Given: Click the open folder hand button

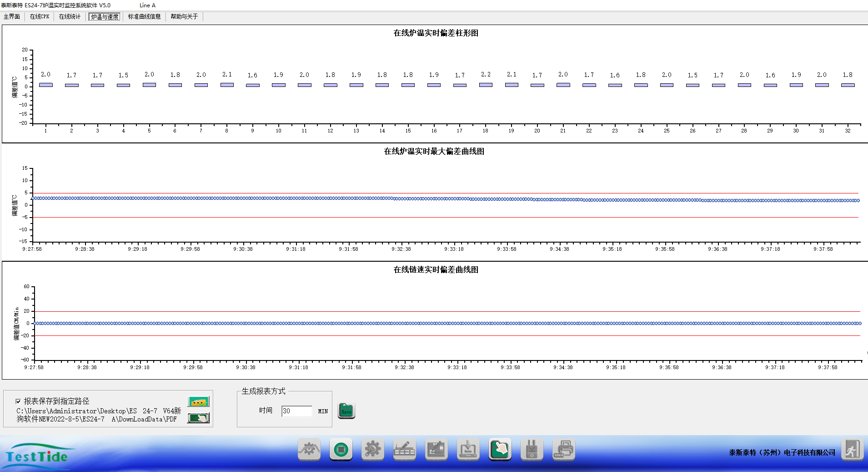Looking at the screenshot, I should [198, 418].
